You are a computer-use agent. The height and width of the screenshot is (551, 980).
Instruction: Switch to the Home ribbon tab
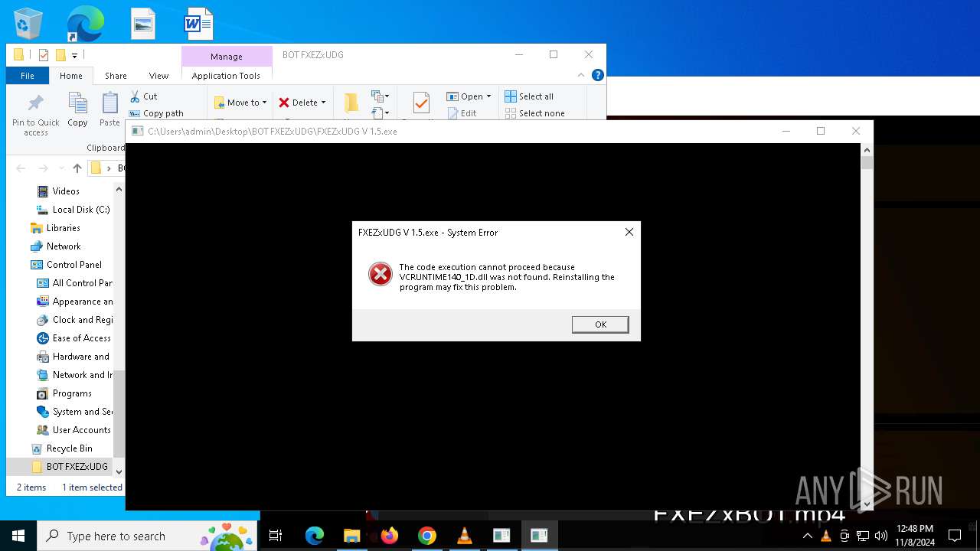(x=71, y=76)
